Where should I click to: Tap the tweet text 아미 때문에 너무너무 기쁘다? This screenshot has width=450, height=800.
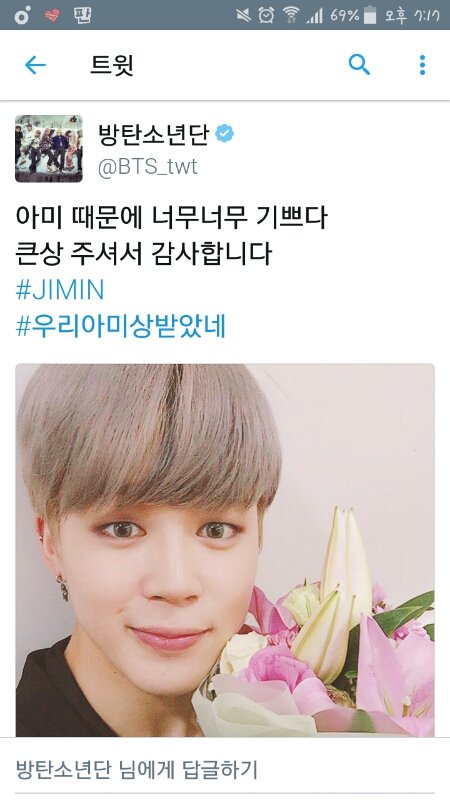coord(171,218)
